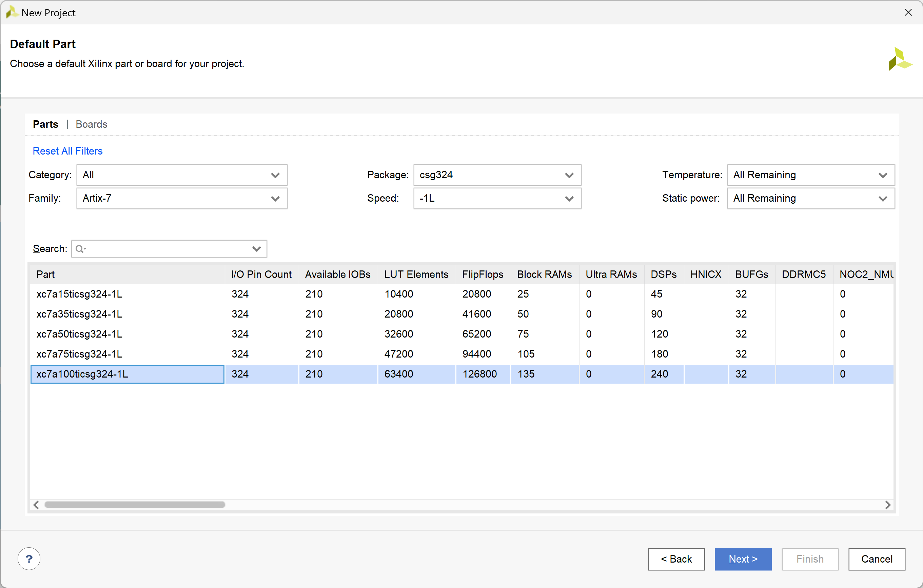Click the scrollbar left arrow
The width and height of the screenshot is (923, 588).
tap(36, 505)
